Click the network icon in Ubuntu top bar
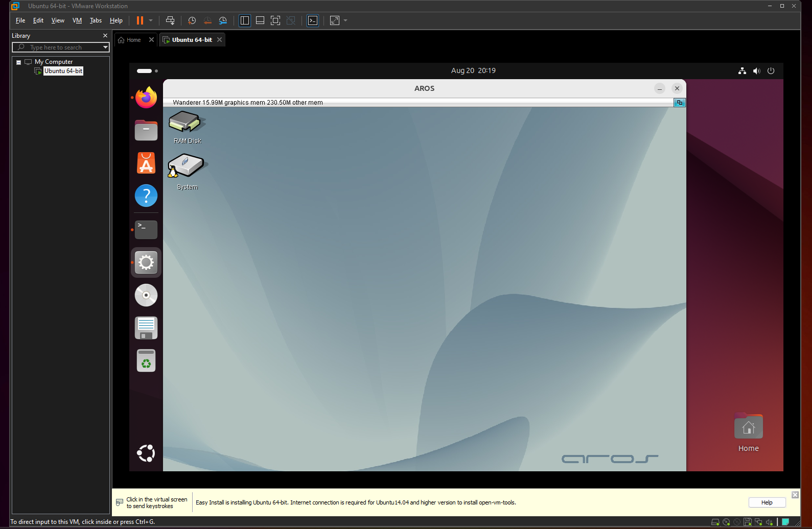The image size is (812, 529). 742,71
